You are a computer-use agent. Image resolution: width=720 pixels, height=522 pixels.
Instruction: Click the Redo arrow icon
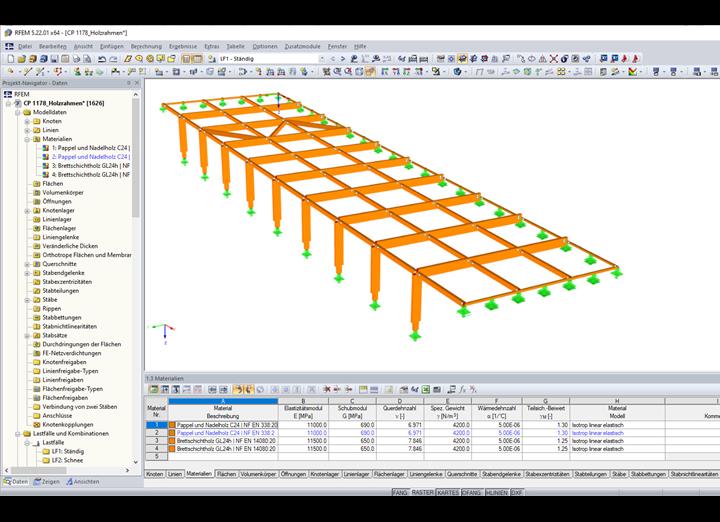(113, 59)
